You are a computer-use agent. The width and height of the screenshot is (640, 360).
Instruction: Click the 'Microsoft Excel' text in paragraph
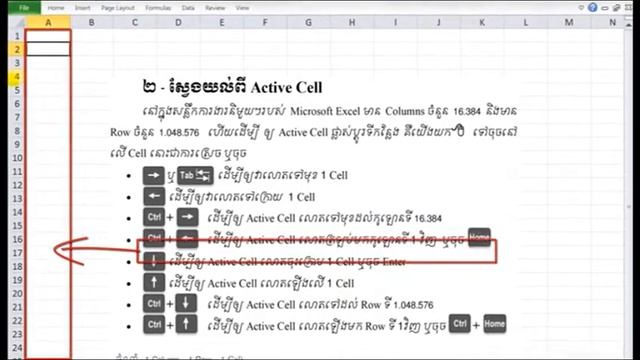(x=325, y=111)
